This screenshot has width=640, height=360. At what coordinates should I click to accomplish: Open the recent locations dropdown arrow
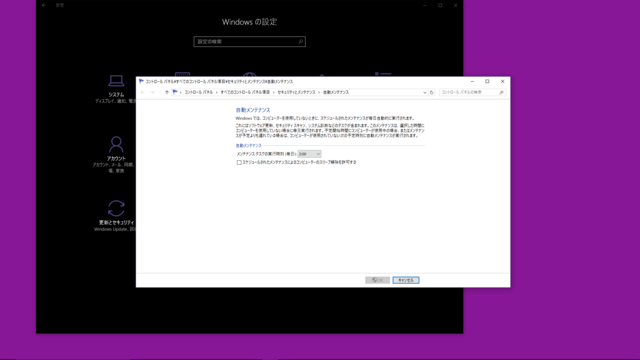160,93
